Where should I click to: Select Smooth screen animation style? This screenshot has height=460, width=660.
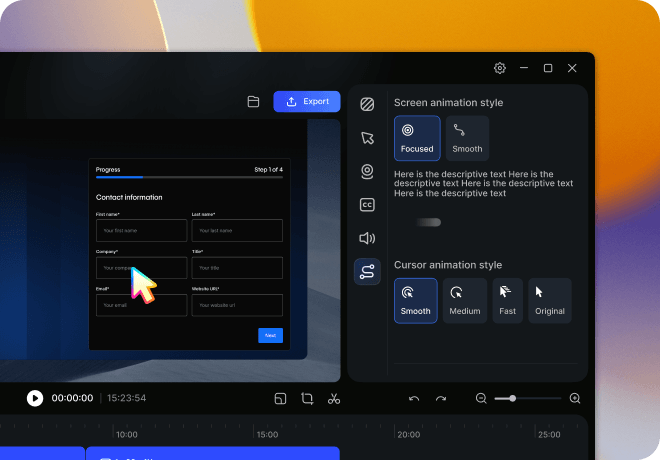click(467, 138)
